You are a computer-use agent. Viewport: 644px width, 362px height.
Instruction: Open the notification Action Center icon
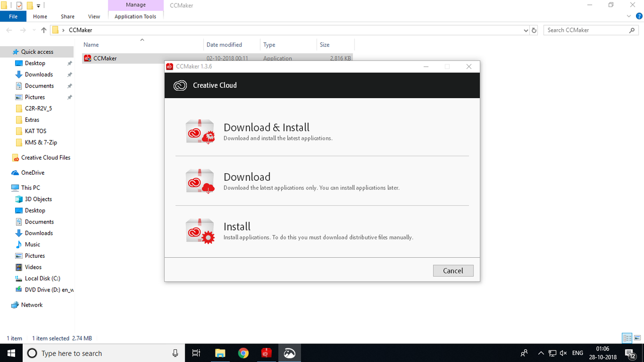point(630,353)
